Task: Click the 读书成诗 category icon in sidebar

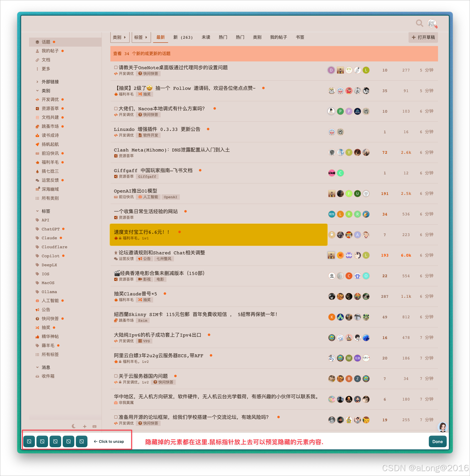Action: 37,135
